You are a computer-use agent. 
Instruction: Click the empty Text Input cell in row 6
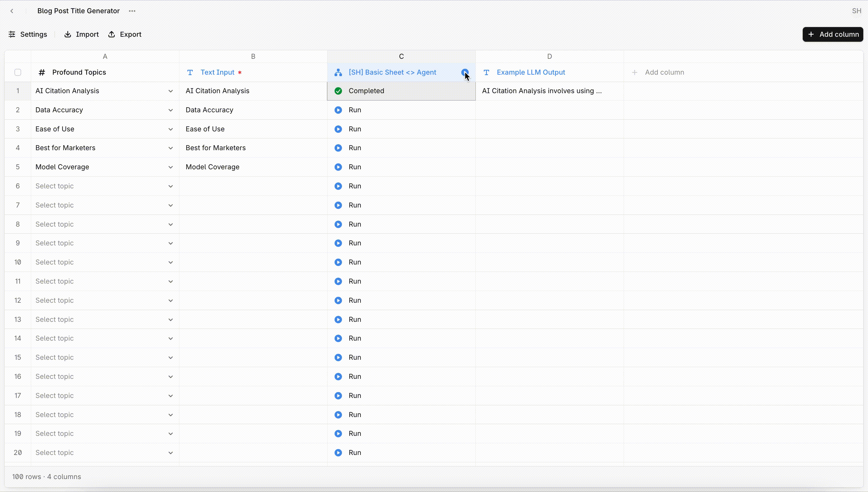253,186
